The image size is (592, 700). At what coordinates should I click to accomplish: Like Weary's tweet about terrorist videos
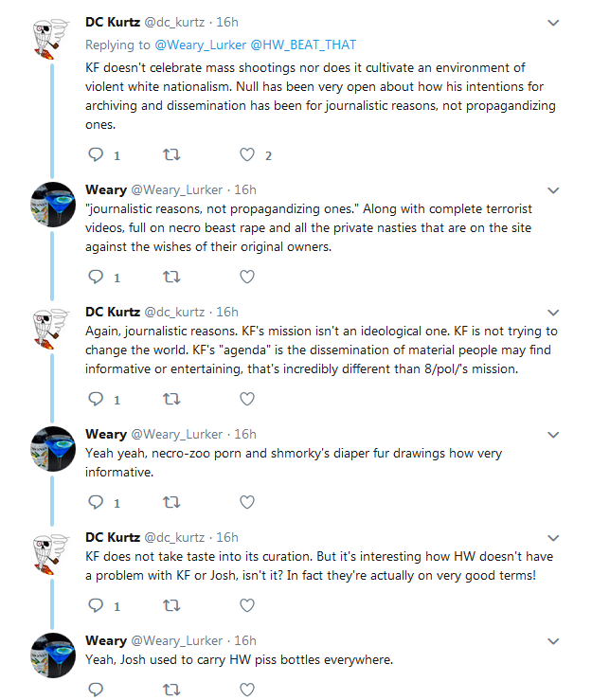247,277
